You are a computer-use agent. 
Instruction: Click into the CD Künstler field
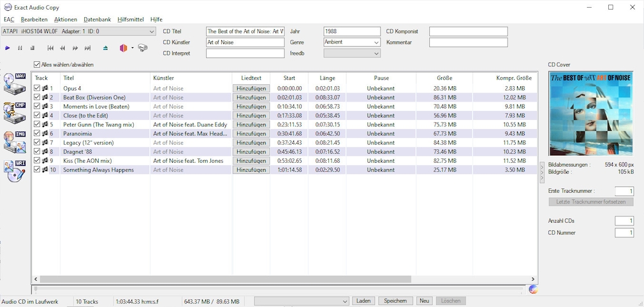pyautogui.click(x=245, y=42)
